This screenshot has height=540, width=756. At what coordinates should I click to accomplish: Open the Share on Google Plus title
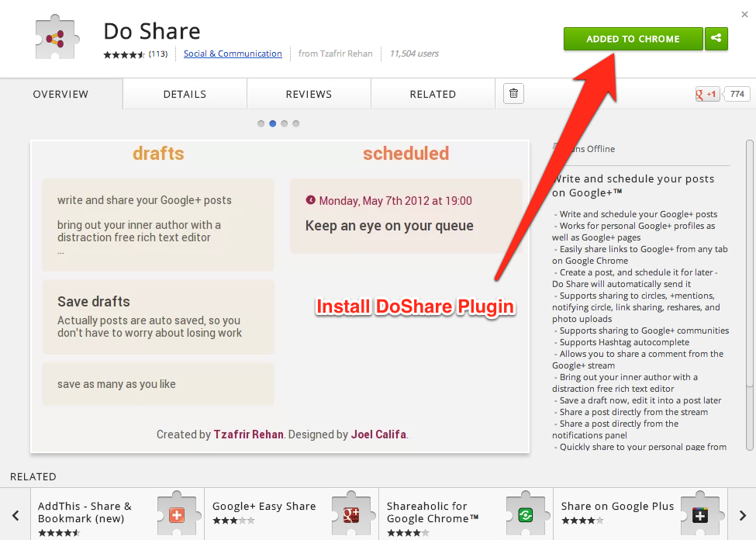click(x=617, y=506)
